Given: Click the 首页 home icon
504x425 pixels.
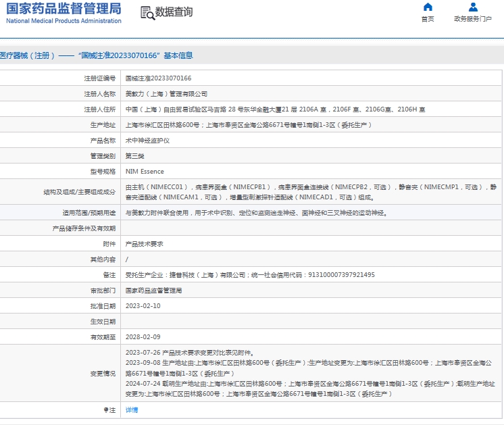Looking at the screenshot, I should (428, 7).
